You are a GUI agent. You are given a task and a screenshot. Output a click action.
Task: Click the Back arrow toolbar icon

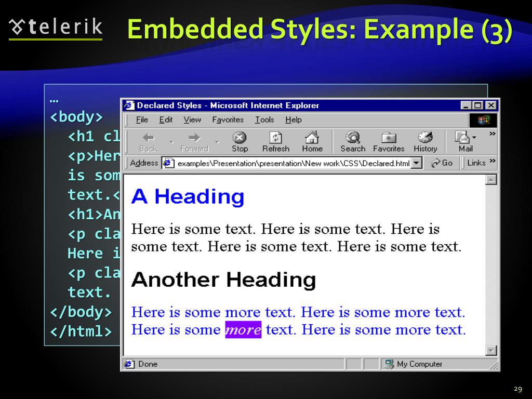[x=148, y=138]
